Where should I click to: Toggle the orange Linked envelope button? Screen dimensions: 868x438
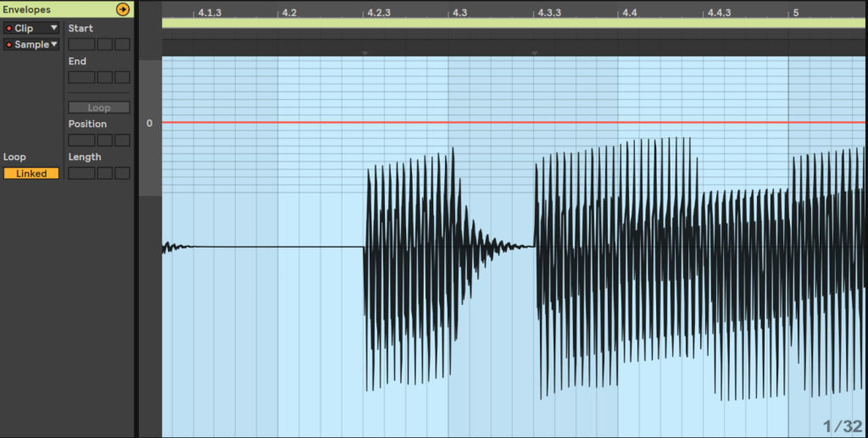click(x=31, y=174)
